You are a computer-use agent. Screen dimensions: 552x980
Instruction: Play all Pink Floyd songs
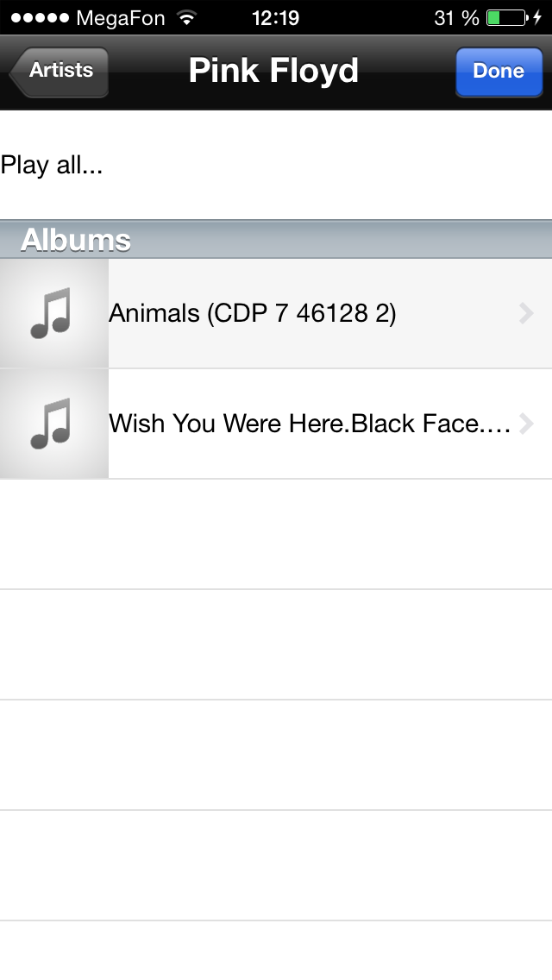point(52,166)
